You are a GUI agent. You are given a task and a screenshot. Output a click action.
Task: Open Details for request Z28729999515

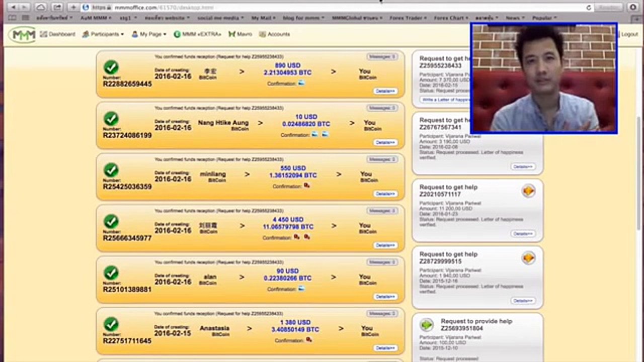point(523,301)
